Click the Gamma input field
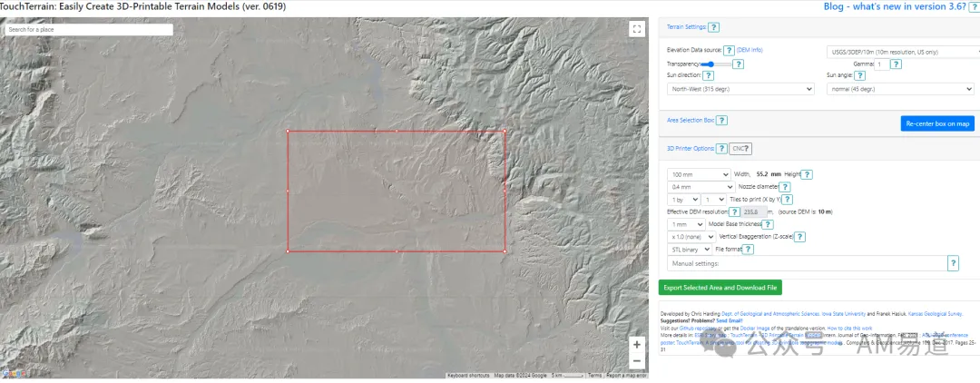980x383 pixels. point(882,64)
